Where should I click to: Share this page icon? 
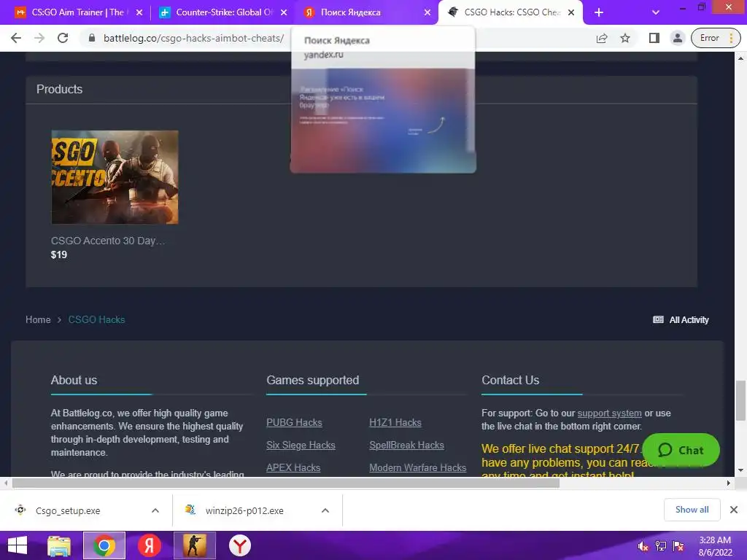click(602, 38)
